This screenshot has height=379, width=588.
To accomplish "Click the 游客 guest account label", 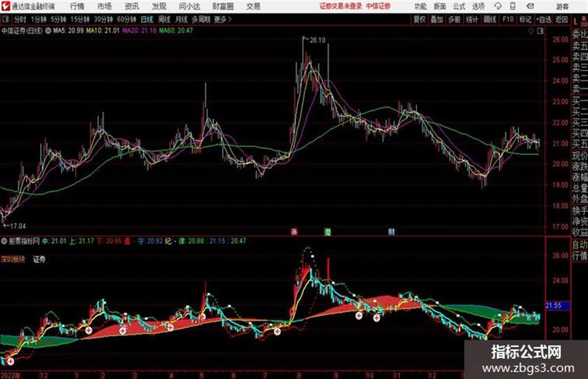I will [562, 6].
